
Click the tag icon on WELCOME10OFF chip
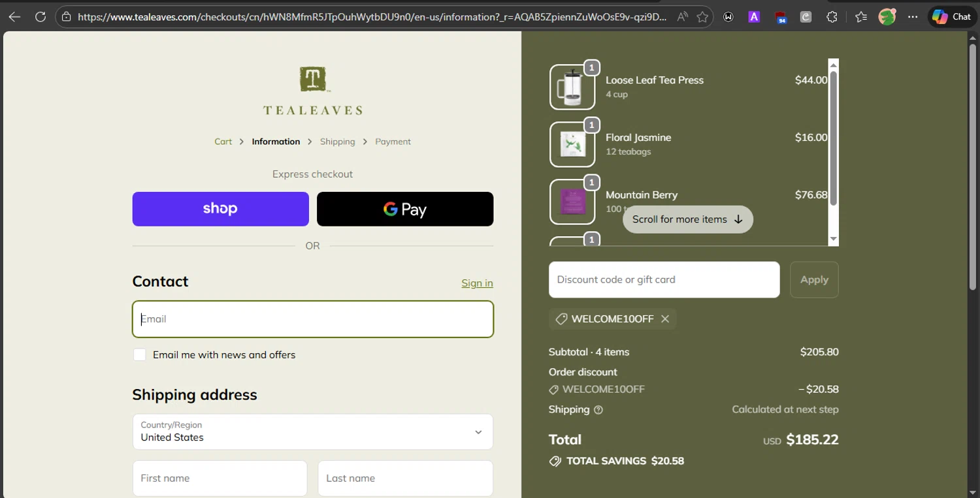(x=561, y=319)
